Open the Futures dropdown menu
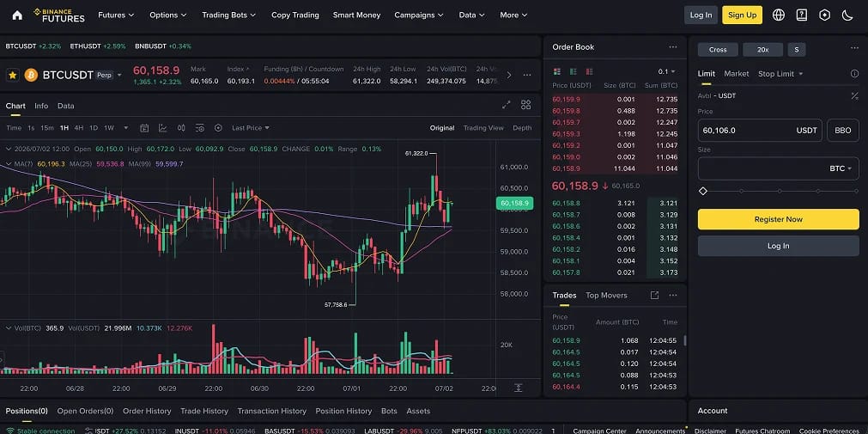Image resolution: width=868 pixels, height=434 pixels. coord(116,15)
